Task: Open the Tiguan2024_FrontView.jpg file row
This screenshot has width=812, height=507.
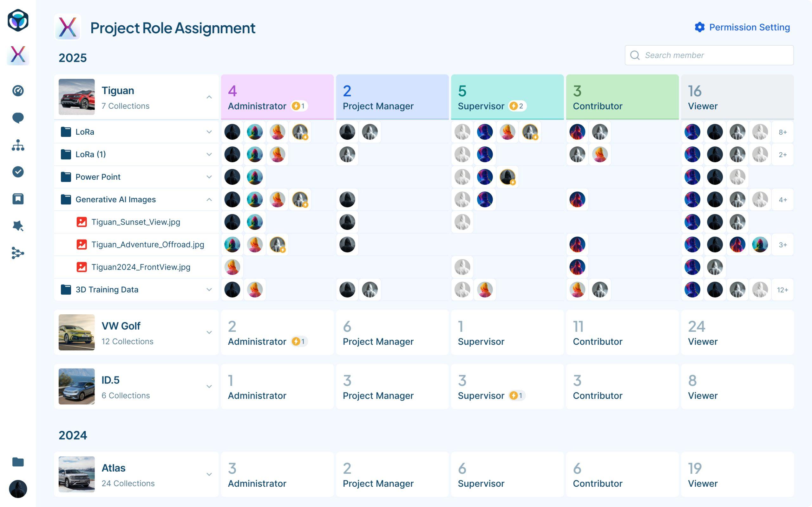Action: [141, 267]
